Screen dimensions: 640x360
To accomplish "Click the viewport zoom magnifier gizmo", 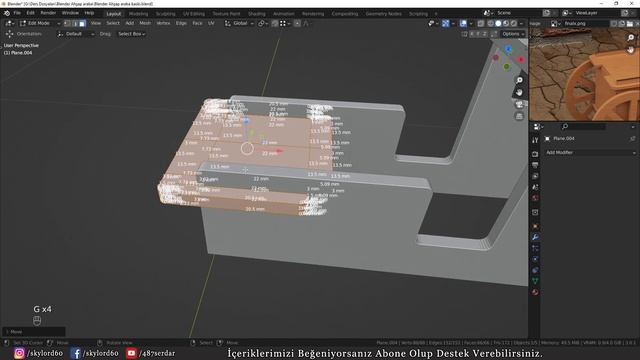I will [519, 80].
